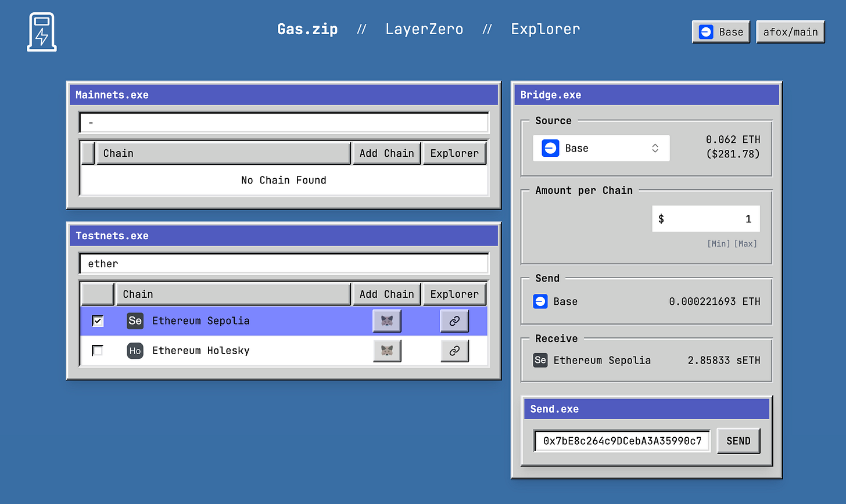The image size is (846, 504).
Task: Uncheck the Ethereum Sepolia checkbox
Action: [98, 321]
